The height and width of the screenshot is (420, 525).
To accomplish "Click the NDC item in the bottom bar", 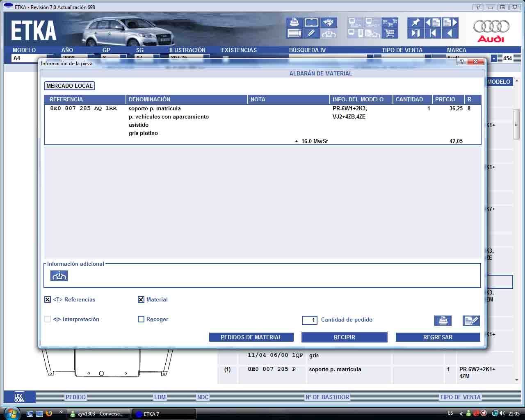I will click(203, 397).
